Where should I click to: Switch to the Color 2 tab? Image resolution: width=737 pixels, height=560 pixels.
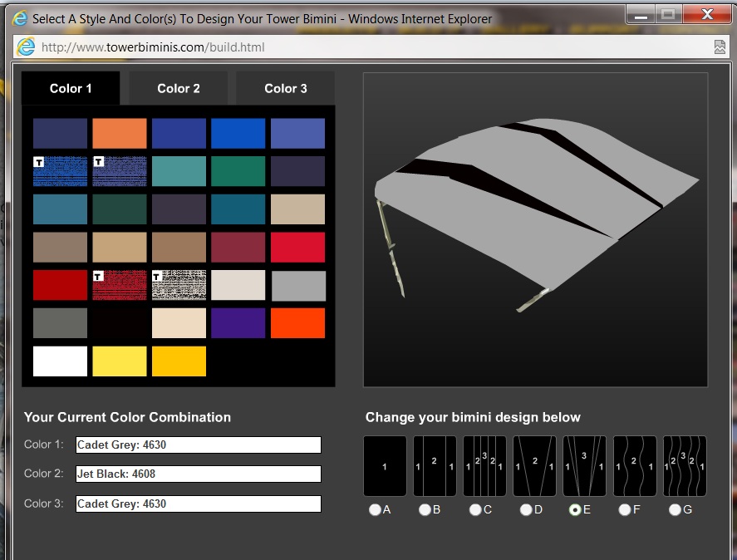pos(179,88)
